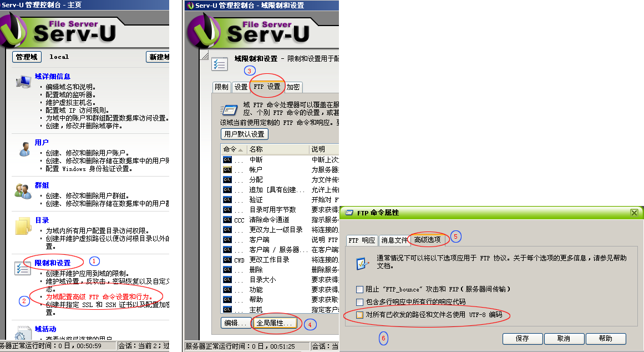Click the checkmark info icon in FTP 命令属性 dialog
The image size is (644, 352).
pos(362,263)
